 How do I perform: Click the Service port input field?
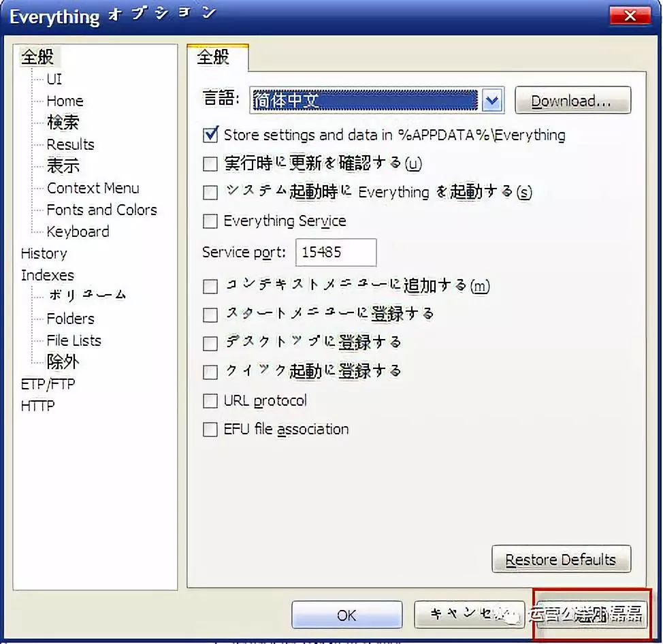pyautogui.click(x=336, y=253)
